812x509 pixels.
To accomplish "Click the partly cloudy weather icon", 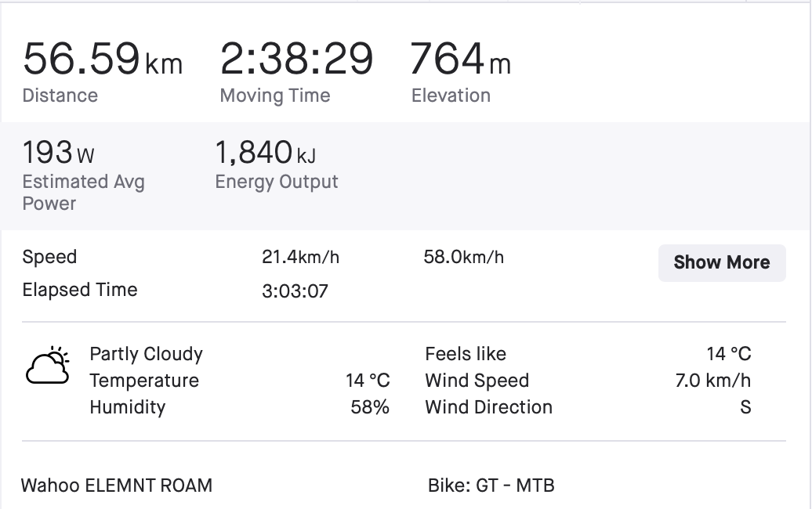I will click(48, 365).
